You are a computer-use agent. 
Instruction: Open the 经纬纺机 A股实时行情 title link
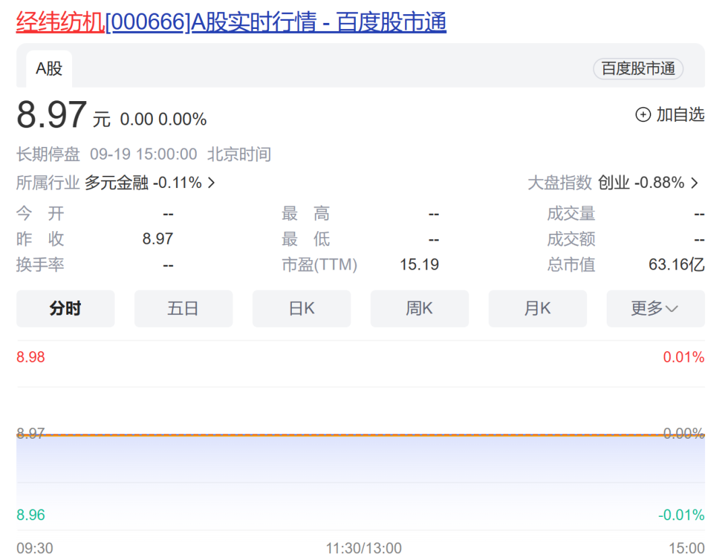click(231, 22)
